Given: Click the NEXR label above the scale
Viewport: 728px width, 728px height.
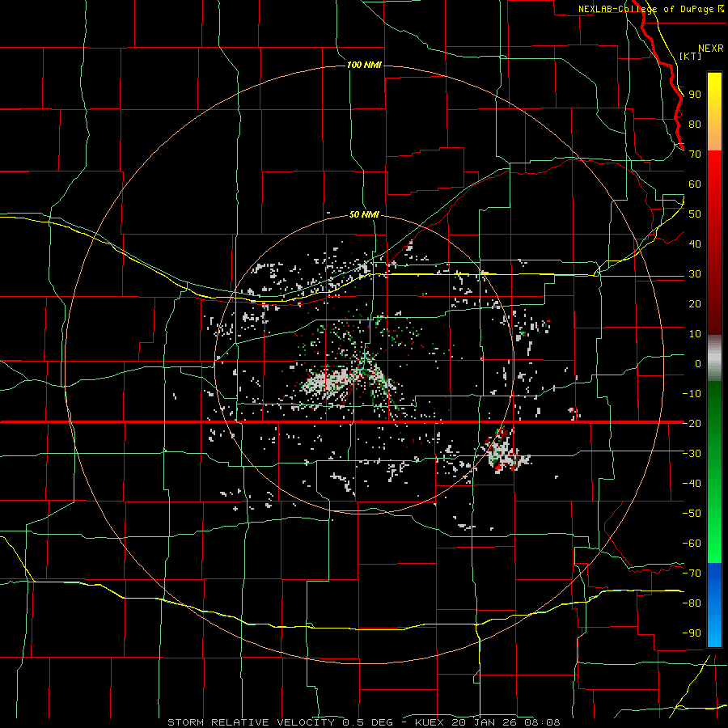Looking at the screenshot, I should 710,49.
